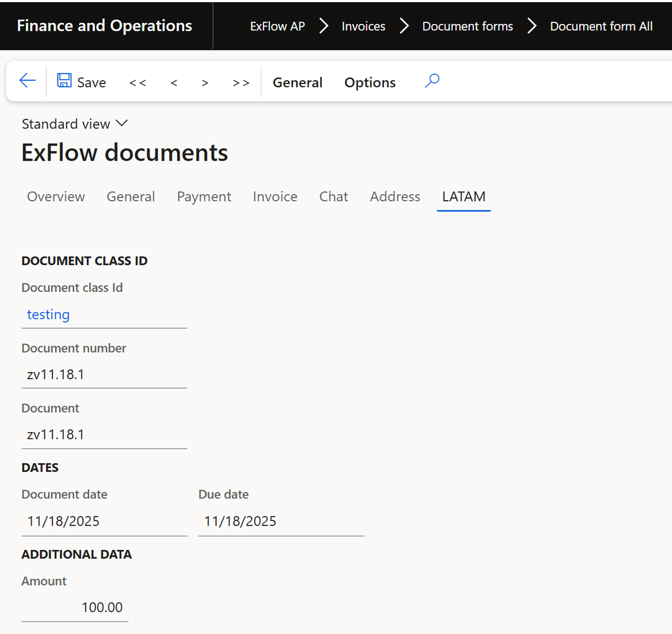The width and height of the screenshot is (672, 634).
Task: Open the Address tab
Action: pyautogui.click(x=395, y=196)
